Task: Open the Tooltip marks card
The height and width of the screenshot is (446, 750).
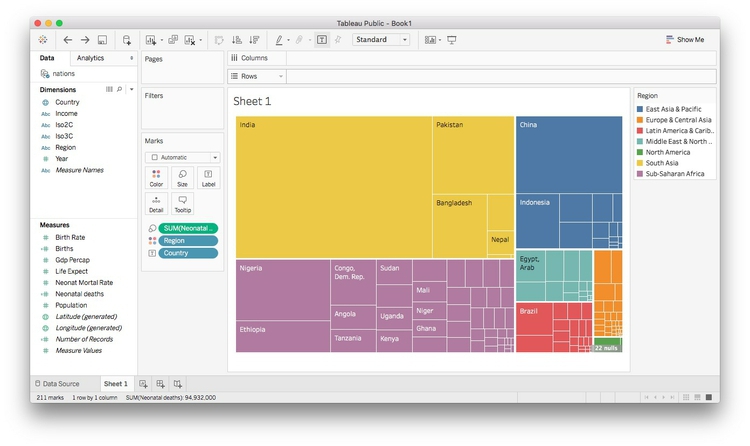Action: coord(182,202)
